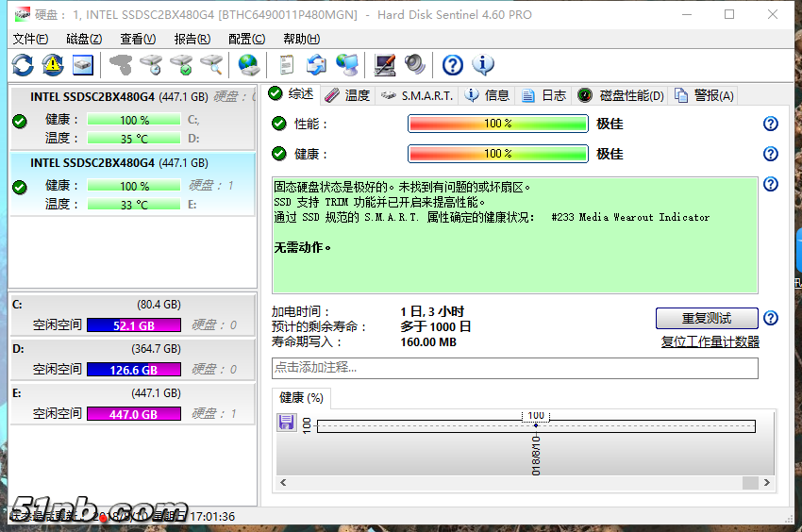The height and width of the screenshot is (532, 802).
Task: Click the networked computers toolbar icon
Action: click(x=347, y=64)
